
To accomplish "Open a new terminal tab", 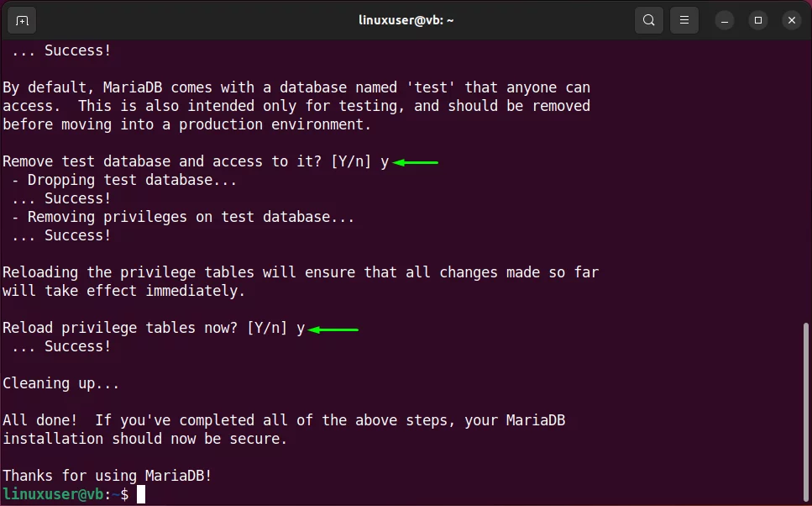I will tap(22, 21).
